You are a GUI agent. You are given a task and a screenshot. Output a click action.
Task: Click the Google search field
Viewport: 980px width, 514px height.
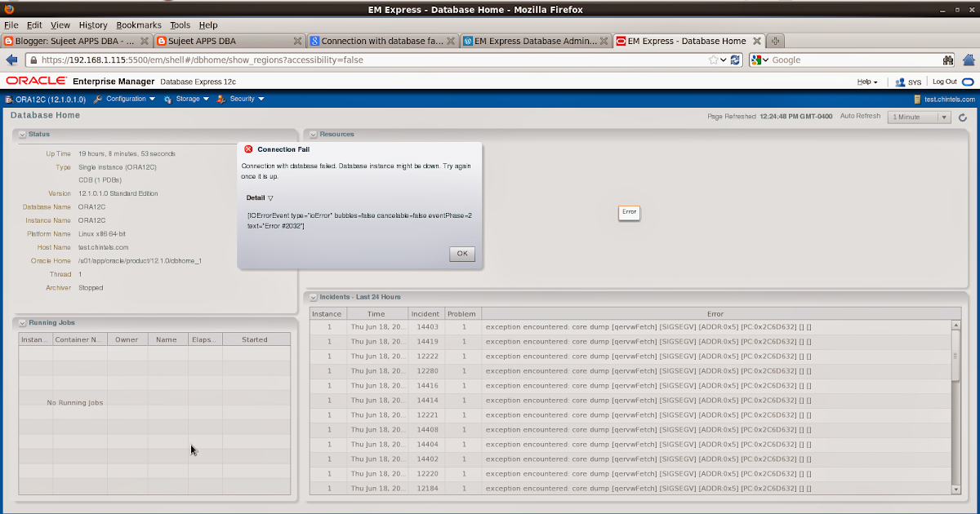pyautogui.click(x=853, y=60)
